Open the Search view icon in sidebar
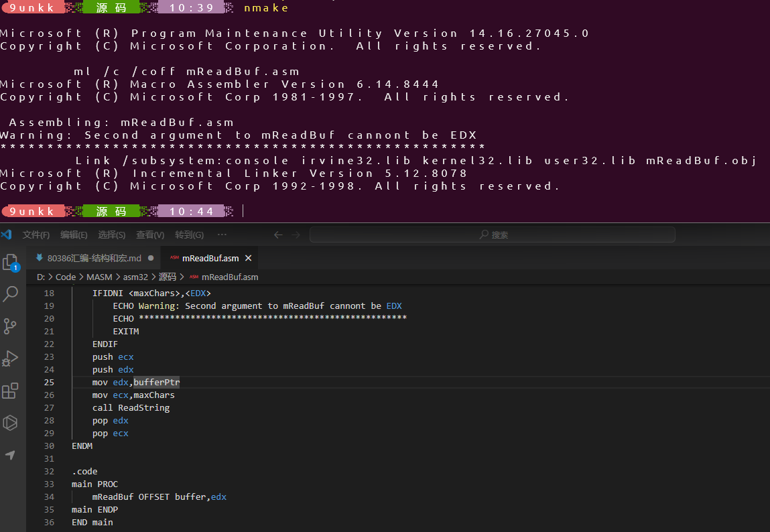This screenshot has height=532, width=770. click(x=10, y=294)
